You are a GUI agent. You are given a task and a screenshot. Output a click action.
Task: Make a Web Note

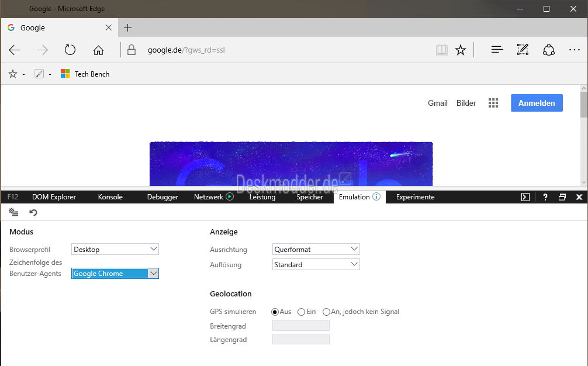(523, 50)
